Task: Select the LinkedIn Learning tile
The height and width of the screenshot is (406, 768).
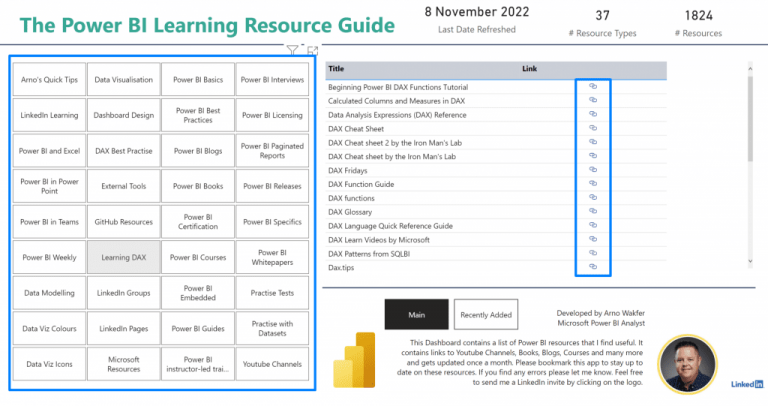Action: [x=49, y=115]
